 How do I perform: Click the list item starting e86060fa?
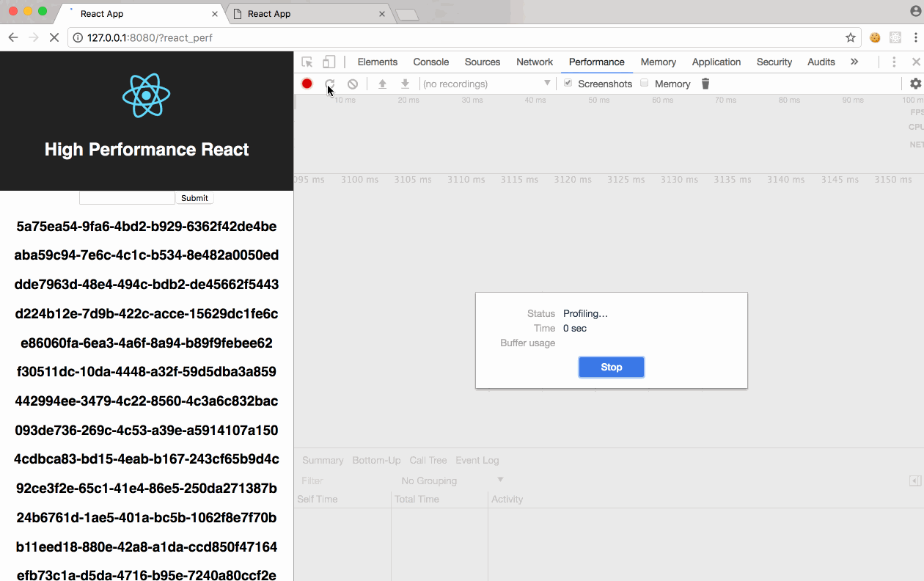(147, 343)
